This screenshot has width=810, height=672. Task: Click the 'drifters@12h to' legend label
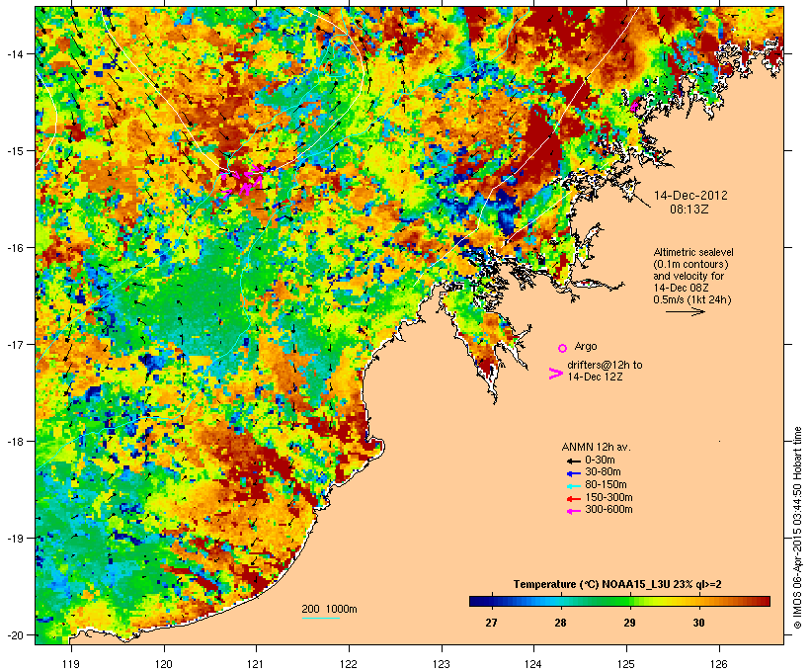(x=605, y=365)
